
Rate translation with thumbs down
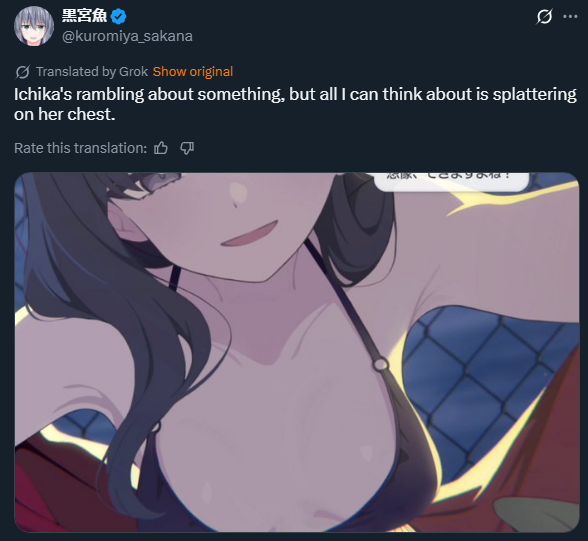click(187, 148)
